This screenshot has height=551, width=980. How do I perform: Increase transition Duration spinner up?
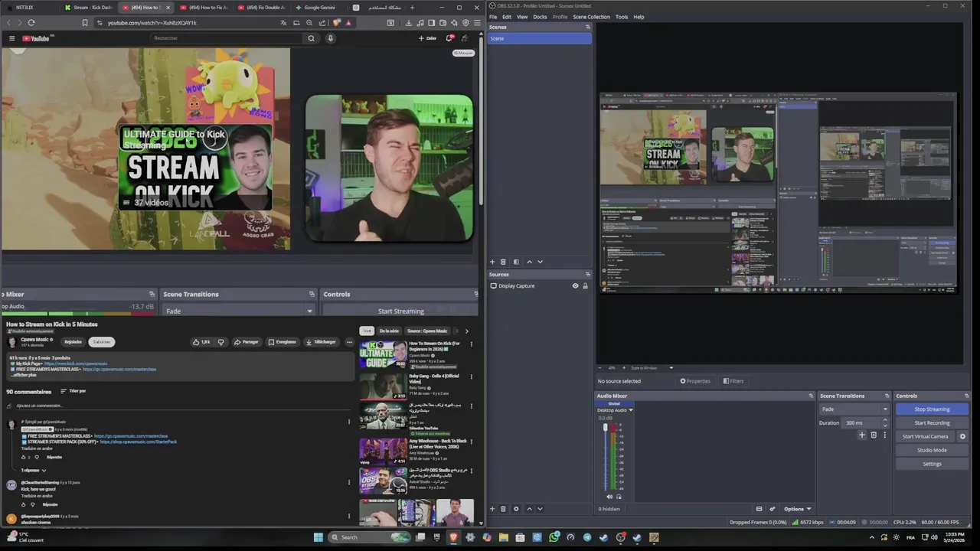coord(885,419)
